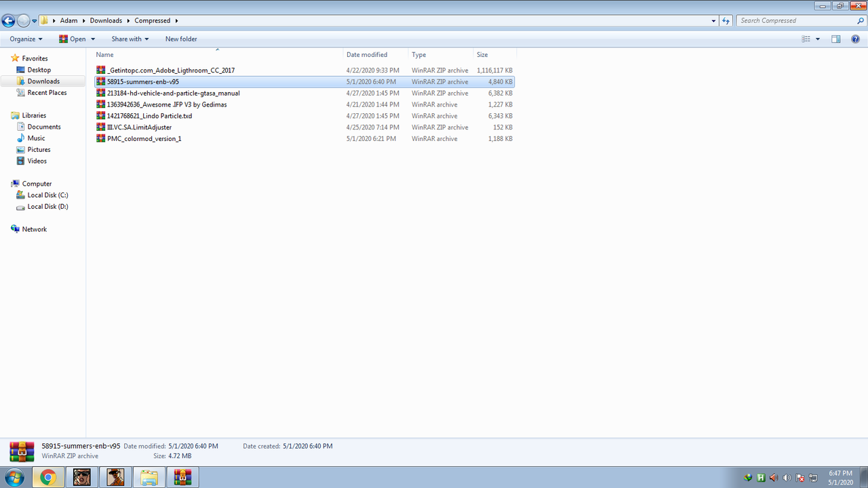This screenshot has width=868, height=488.
Task: Click Compressed in the address breadcrumb
Action: 153,21
